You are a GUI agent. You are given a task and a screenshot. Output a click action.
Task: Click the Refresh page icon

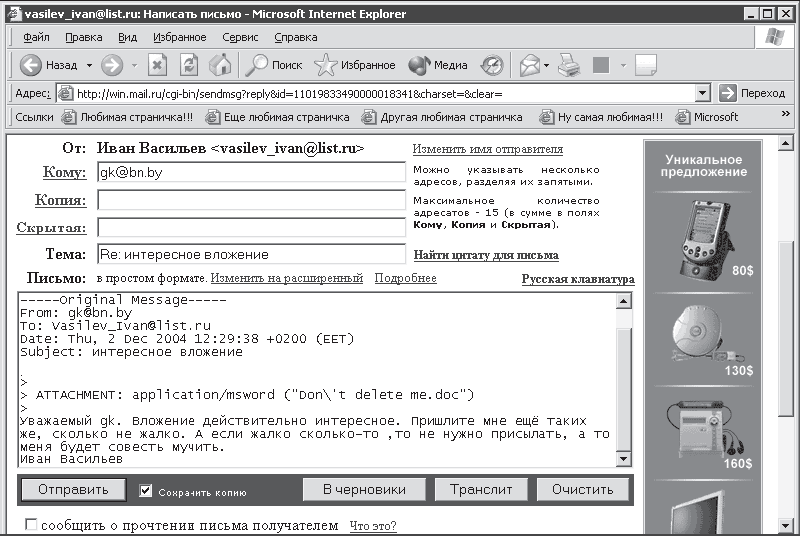click(x=189, y=65)
